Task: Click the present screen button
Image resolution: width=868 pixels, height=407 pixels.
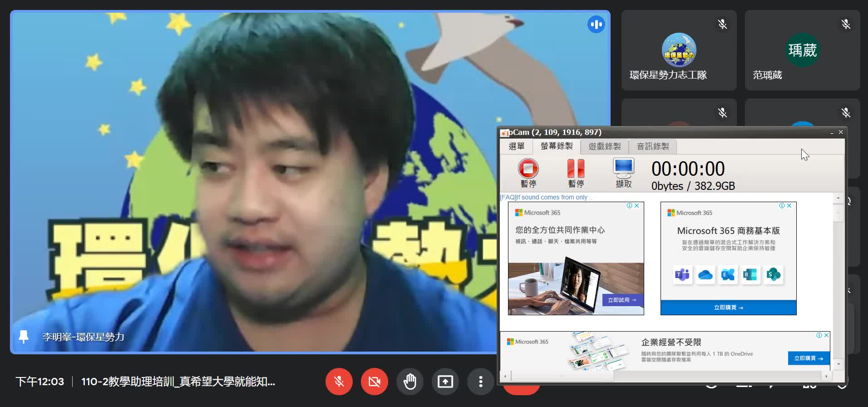Action: coord(445,382)
